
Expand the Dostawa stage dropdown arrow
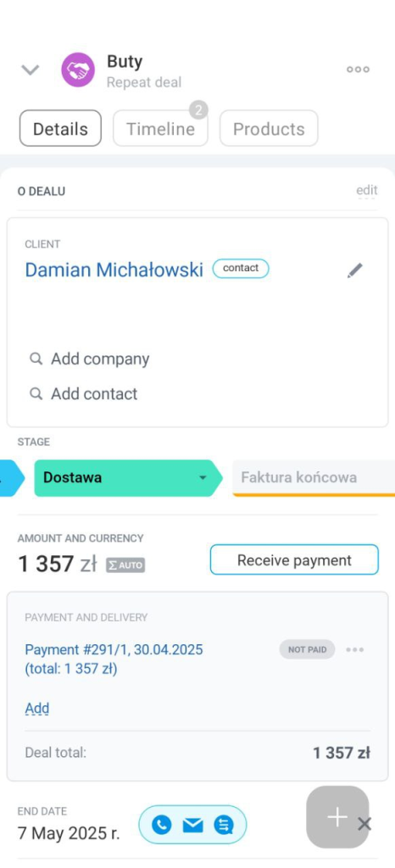click(203, 478)
